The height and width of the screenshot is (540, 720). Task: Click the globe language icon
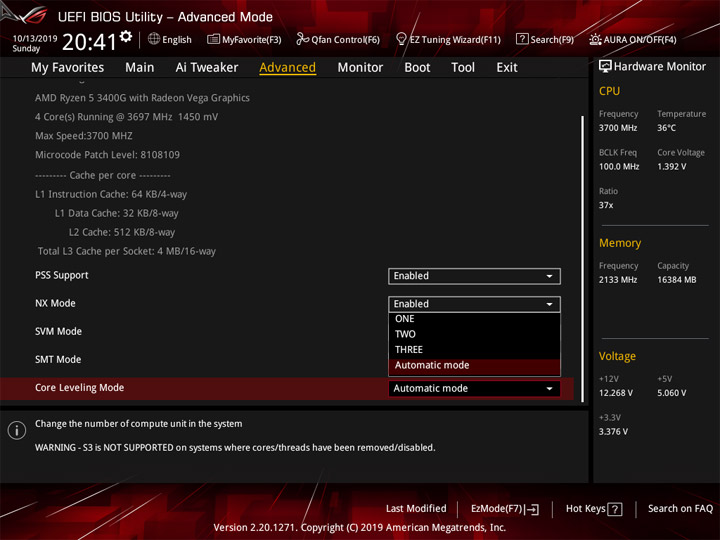click(154, 39)
